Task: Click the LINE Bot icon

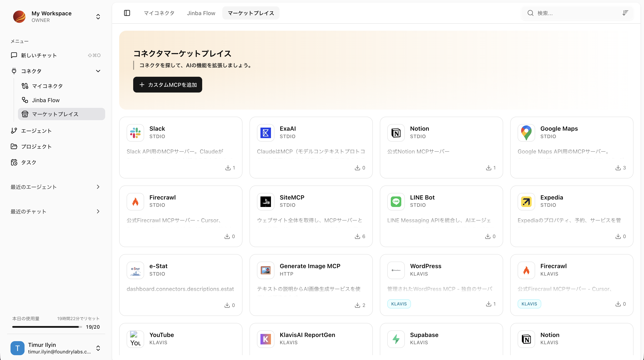Action: (396, 202)
